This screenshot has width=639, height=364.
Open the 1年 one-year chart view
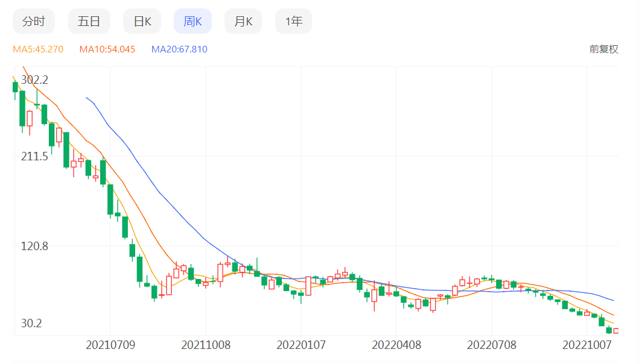293,20
